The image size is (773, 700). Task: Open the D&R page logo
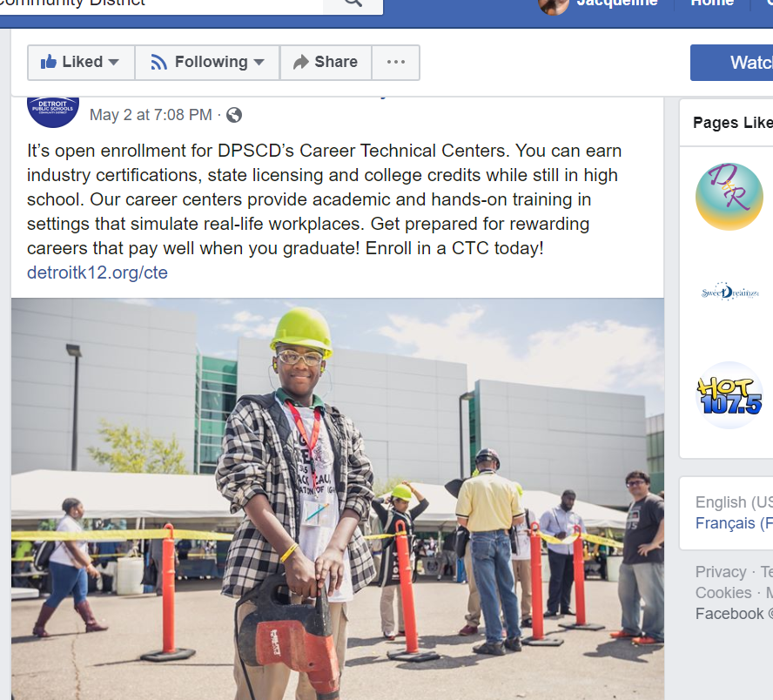(729, 196)
